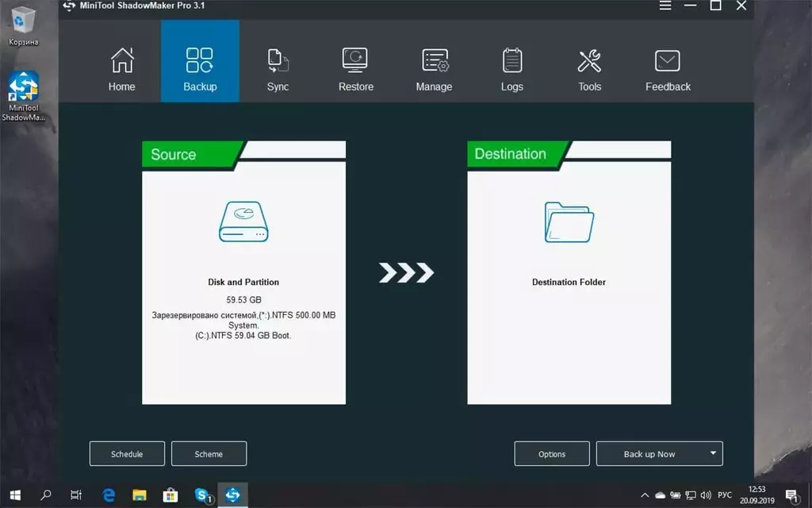Start backup with Back up Now

[x=649, y=453]
